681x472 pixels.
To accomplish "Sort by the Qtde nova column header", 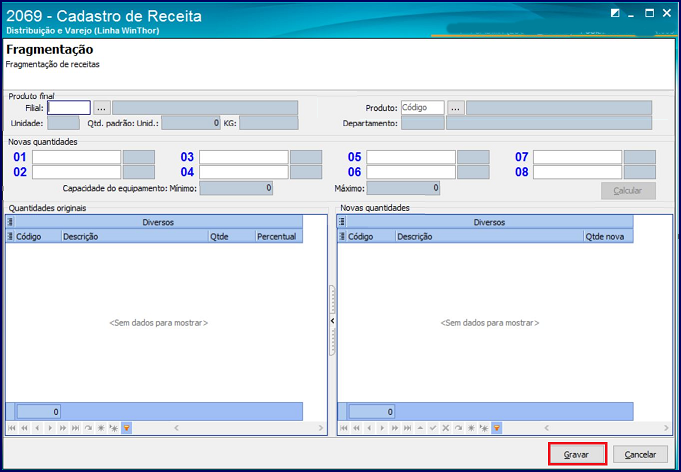I will (x=608, y=236).
